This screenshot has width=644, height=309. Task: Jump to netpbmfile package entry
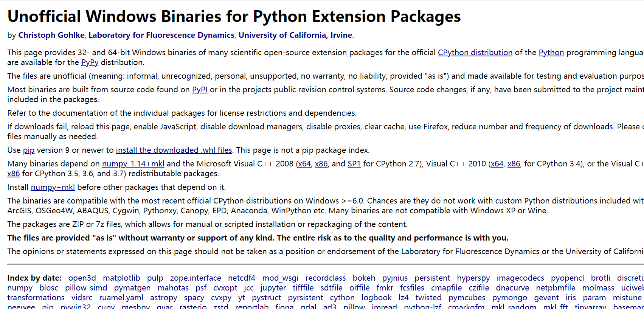point(556,288)
